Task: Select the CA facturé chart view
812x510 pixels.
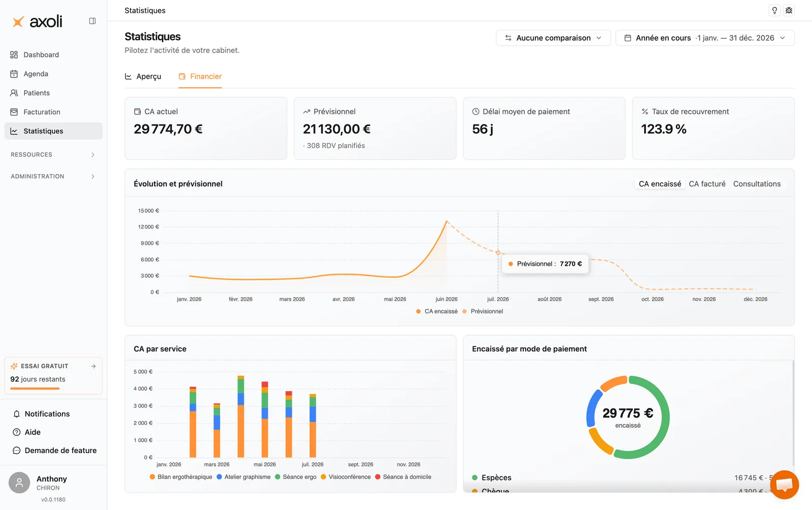Action: point(707,184)
